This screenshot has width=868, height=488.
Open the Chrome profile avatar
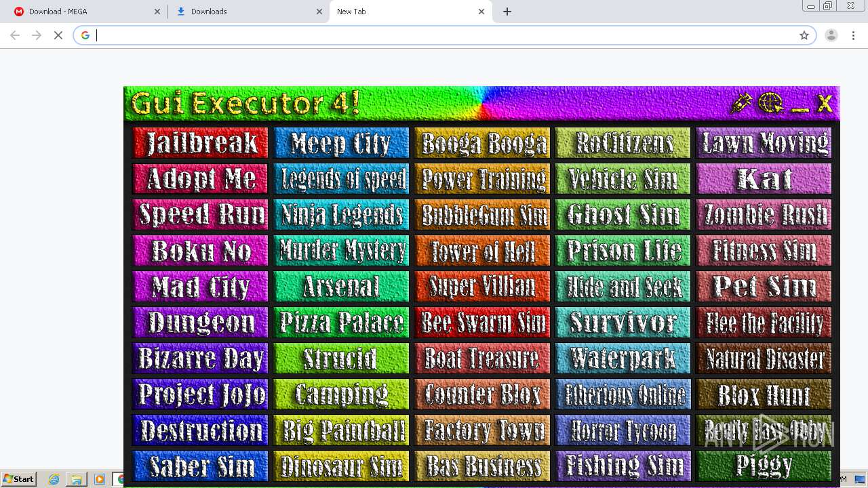click(x=831, y=35)
